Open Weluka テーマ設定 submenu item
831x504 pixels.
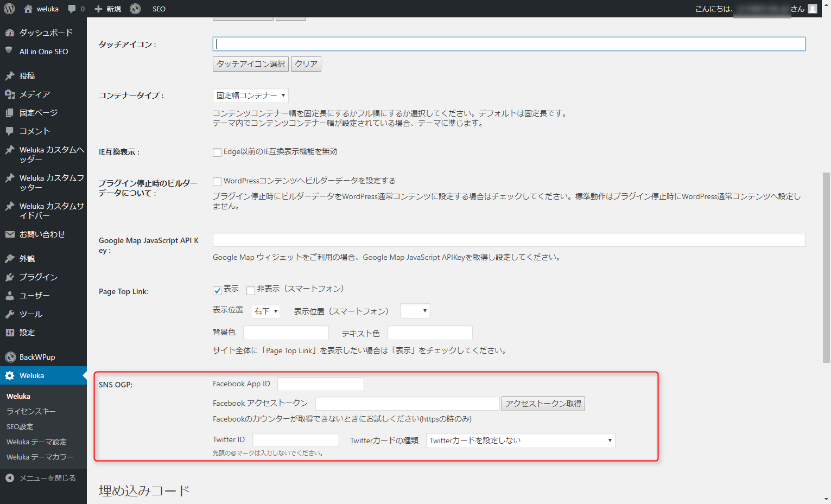(36, 442)
